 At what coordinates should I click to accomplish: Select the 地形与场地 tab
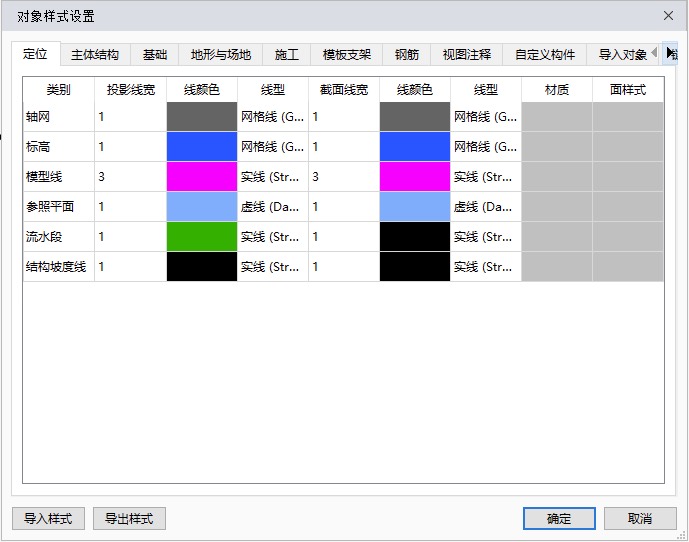click(221, 55)
